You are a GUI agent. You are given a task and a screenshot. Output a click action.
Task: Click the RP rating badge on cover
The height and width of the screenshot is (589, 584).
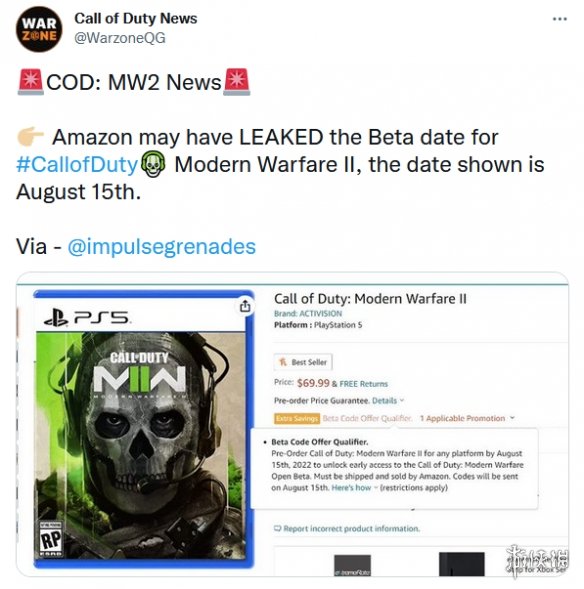pyautogui.click(x=51, y=539)
